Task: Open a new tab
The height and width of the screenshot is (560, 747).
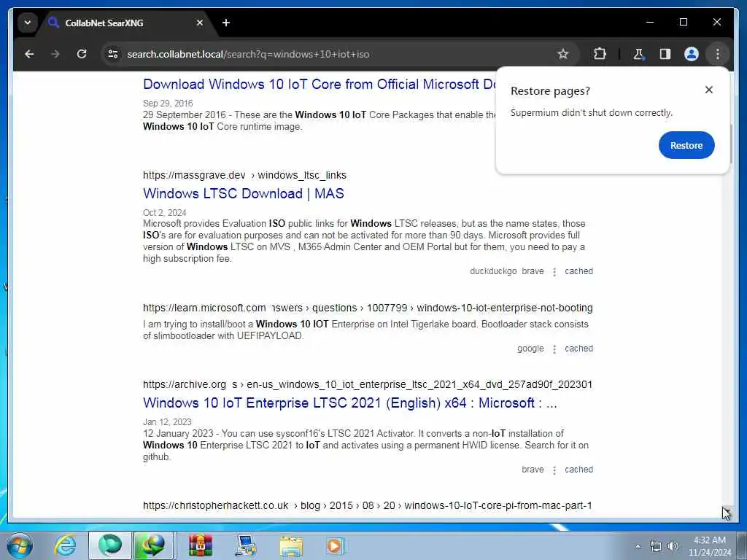Action: click(226, 23)
